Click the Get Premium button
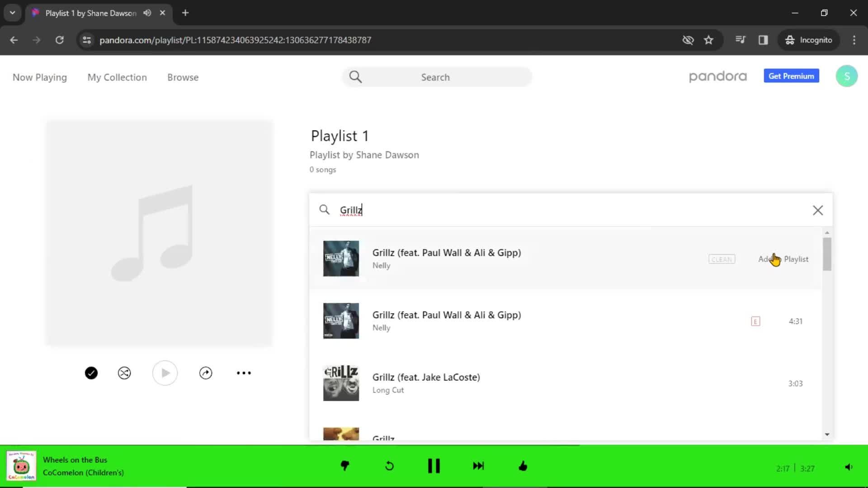Screen dimensions: 868x488 (791, 76)
